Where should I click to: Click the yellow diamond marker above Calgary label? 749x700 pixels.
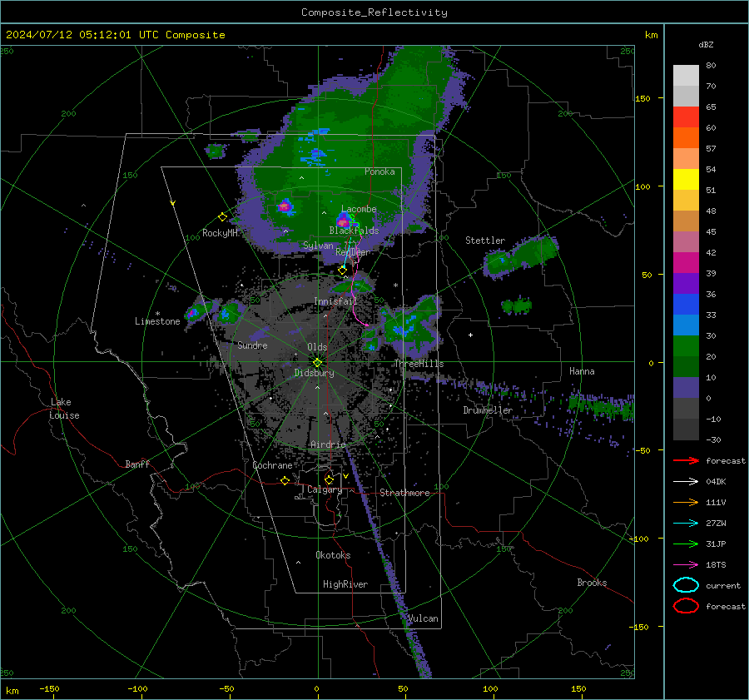pyautogui.click(x=329, y=479)
